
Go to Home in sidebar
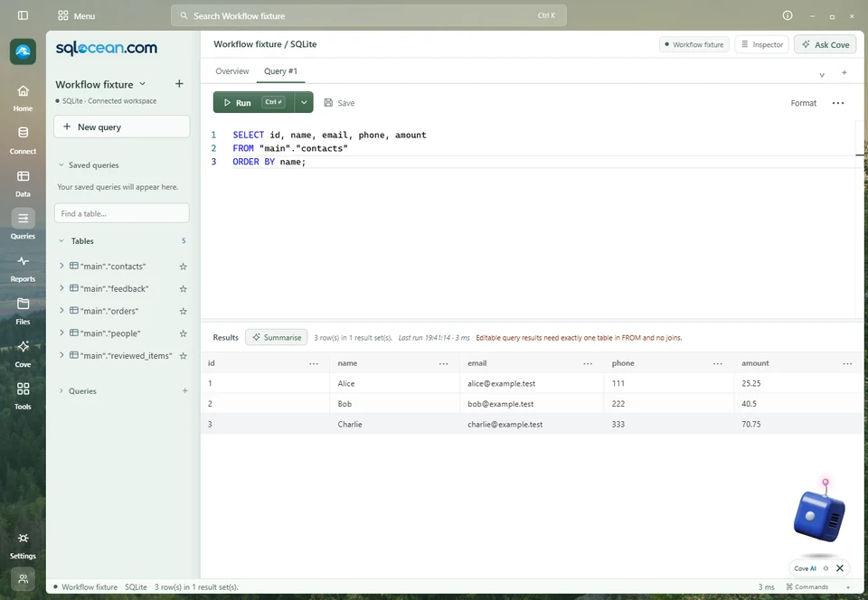point(23,98)
